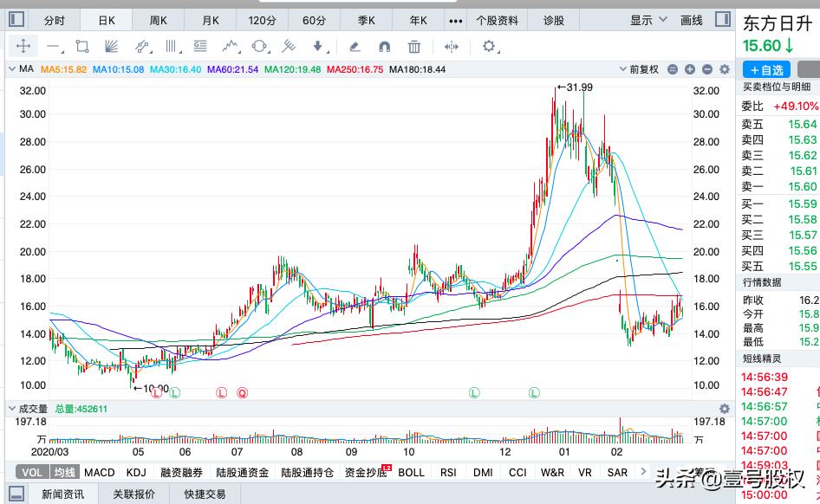The width and height of the screenshot is (820, 504).
Task: Toggle the 均线 moving average display
Action: (x=62, y=472)
